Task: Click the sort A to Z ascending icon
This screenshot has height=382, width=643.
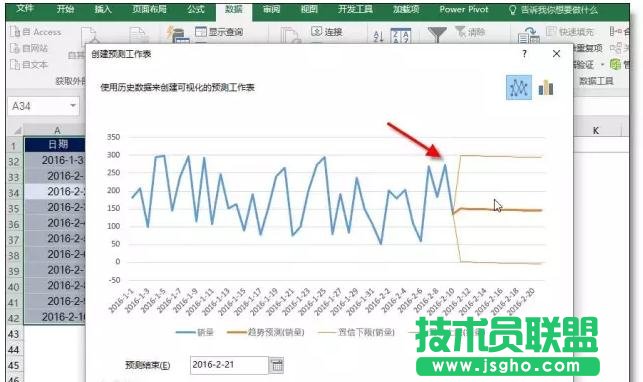Action: coord(378,36)
